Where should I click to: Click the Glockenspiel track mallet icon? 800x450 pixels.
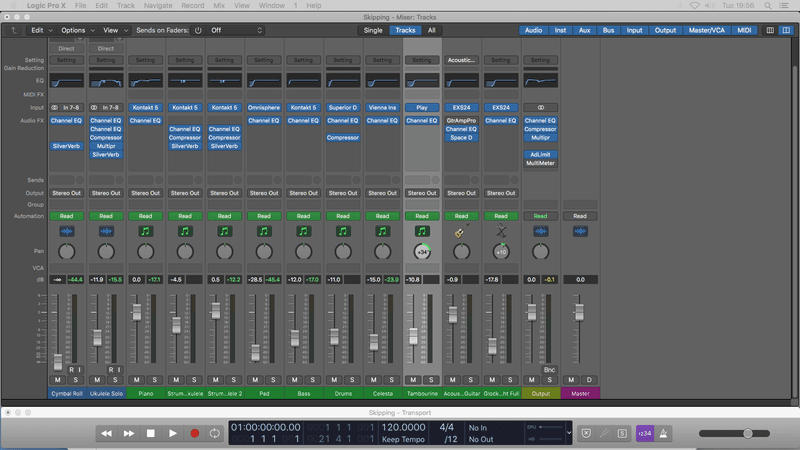pyautogui.click(x=501, y=231)
